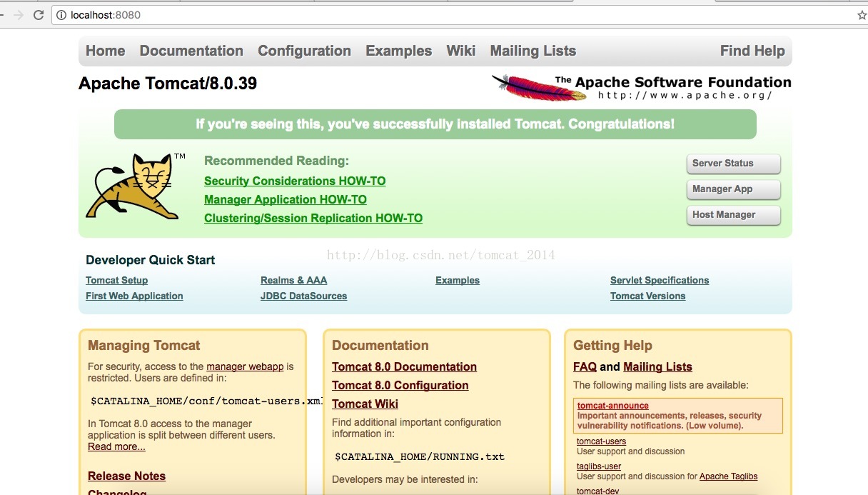Open Security Considerations HOW-TO link
868x495 pixels.
(x=295, y=181)
